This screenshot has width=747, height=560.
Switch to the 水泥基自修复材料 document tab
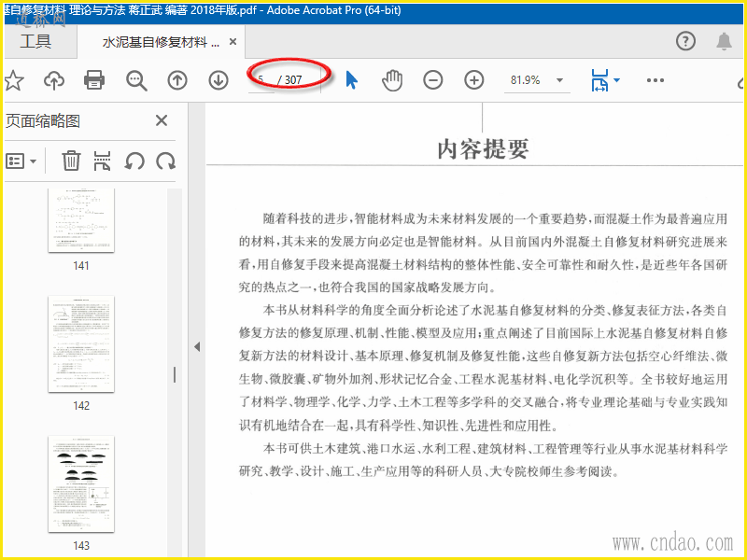[161, 42]
